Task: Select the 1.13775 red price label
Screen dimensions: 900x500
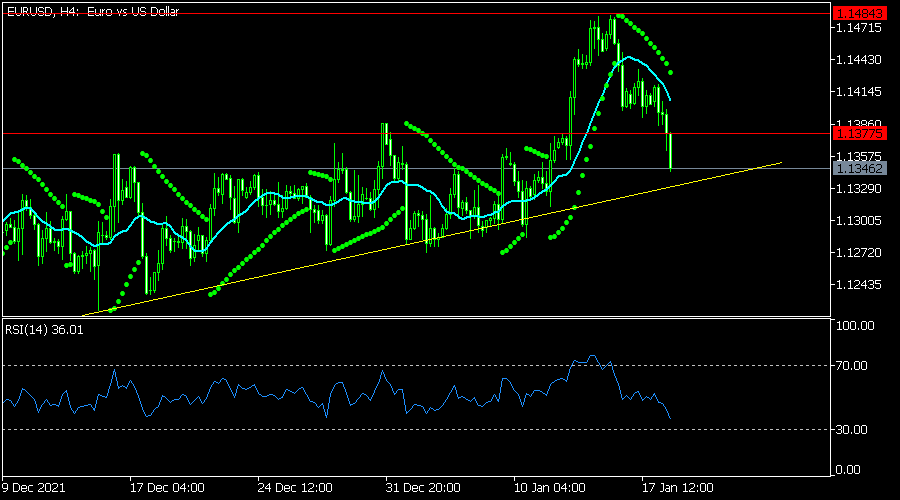Action: (x=859, y=134)
